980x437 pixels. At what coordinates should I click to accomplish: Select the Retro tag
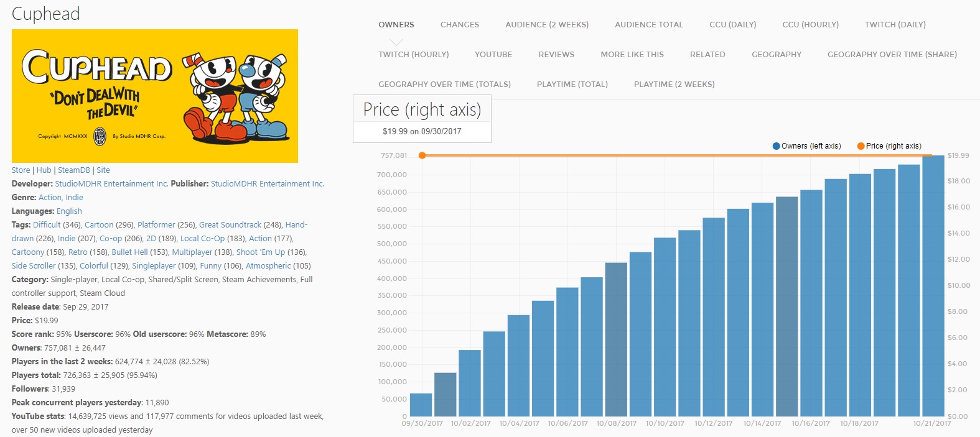click(78, 252)
